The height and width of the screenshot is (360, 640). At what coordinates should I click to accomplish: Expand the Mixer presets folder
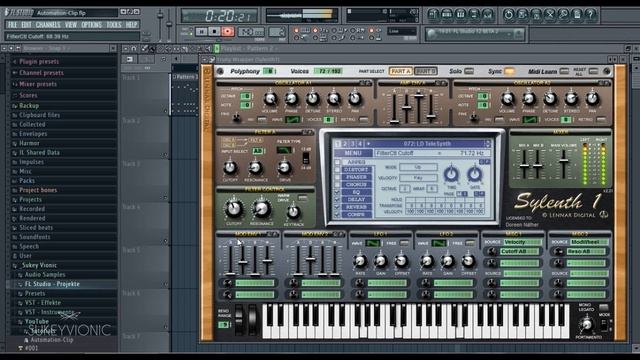point(38,84)
